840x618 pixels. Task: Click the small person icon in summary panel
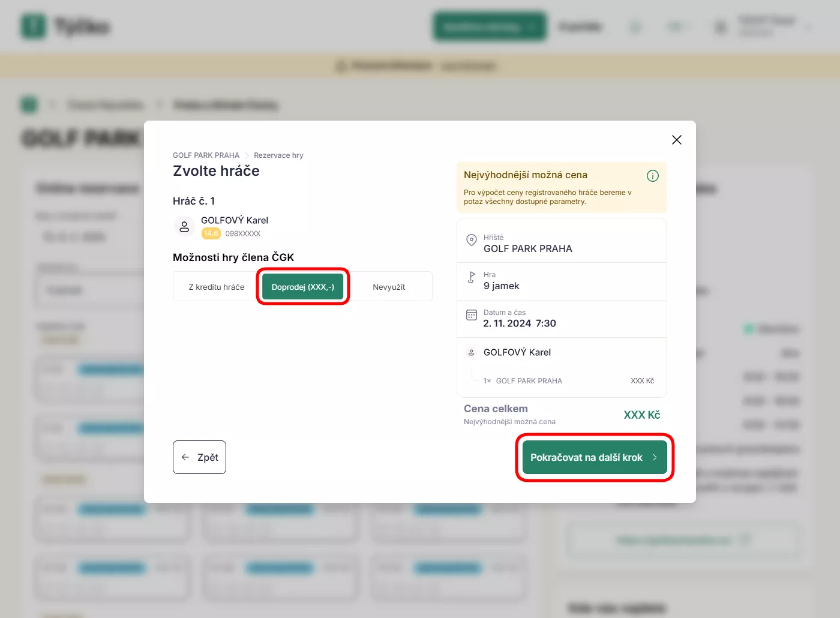tap(472, 353)
